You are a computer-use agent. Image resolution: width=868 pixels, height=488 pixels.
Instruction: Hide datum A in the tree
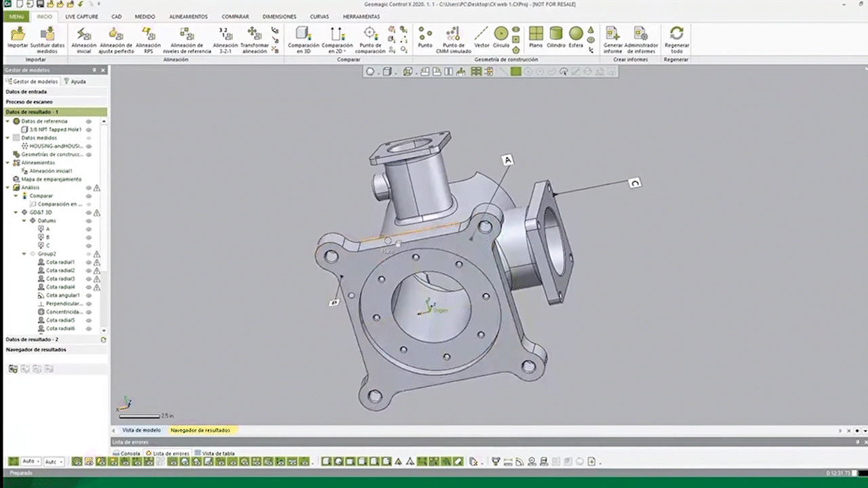pyautogui.click(x=88, y=229)
